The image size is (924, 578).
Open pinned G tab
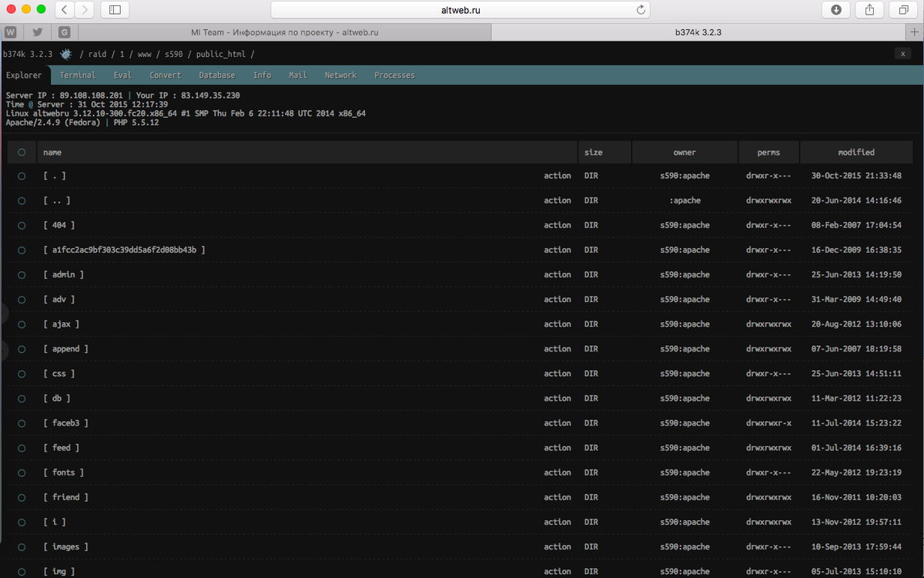click(65, 32)
